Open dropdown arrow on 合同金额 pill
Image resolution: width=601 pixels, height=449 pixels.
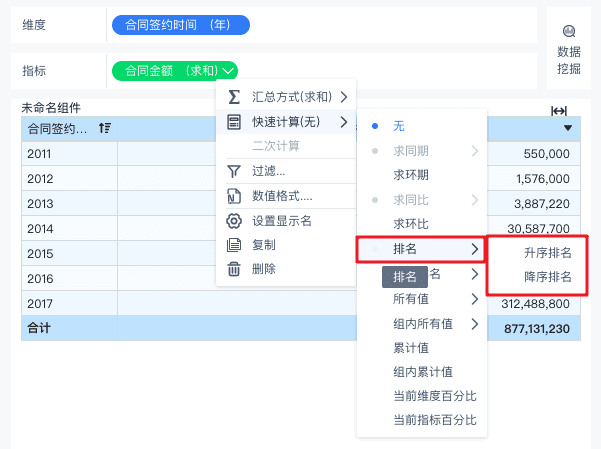click(x=230, y=70)
